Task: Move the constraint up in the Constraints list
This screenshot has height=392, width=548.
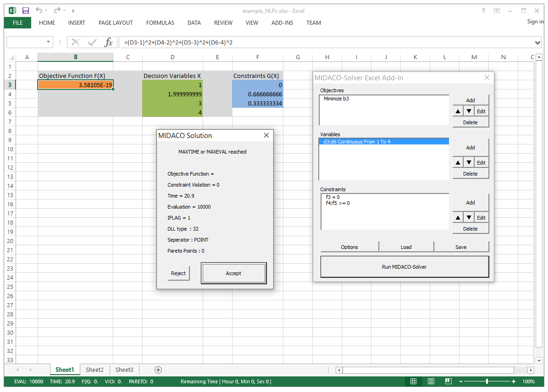Action: 458,218
